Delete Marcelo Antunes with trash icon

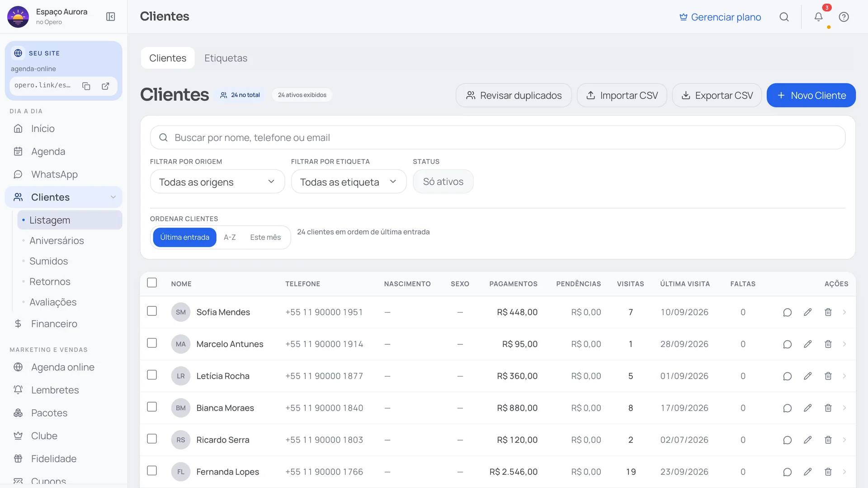(x=828, y=344)
